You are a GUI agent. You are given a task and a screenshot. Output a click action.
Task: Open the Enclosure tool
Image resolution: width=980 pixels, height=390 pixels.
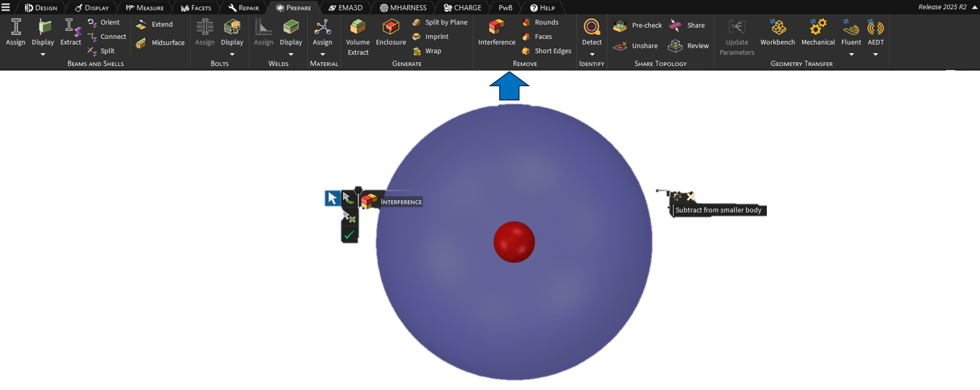tap(391, 32)
